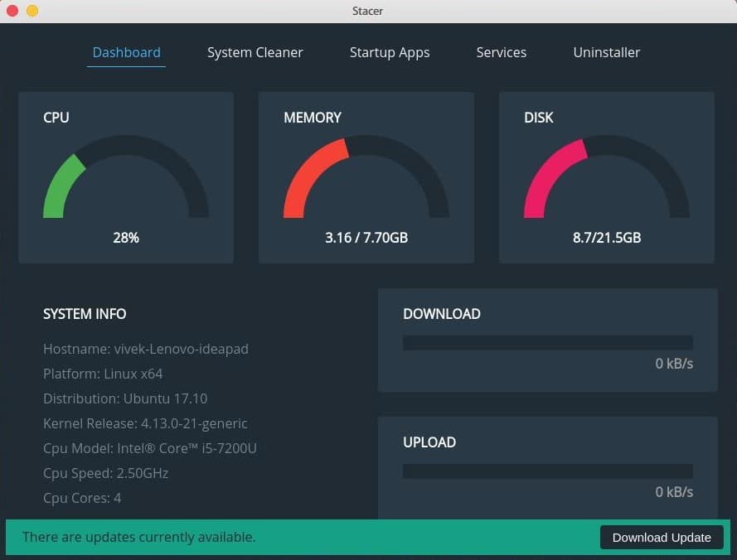Click the Cpu Cores: 4 line
Screen dimensions: 737x560
pyautogui.click(x=82, y=498)
